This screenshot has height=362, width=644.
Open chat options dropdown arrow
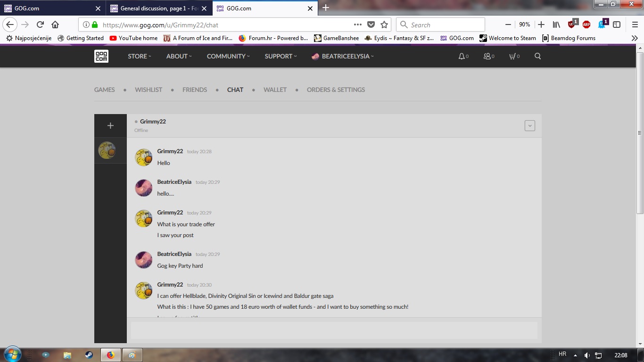pos(530,126)
